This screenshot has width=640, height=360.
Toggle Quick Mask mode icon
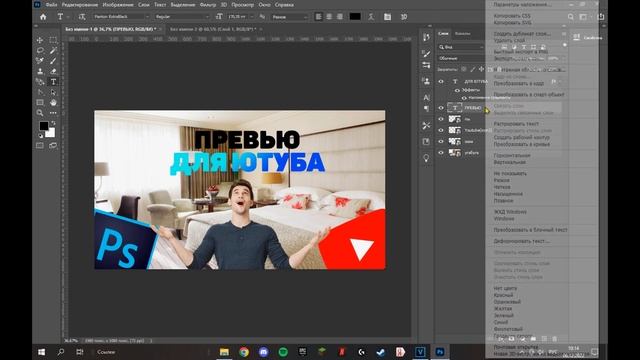(40, 145)
